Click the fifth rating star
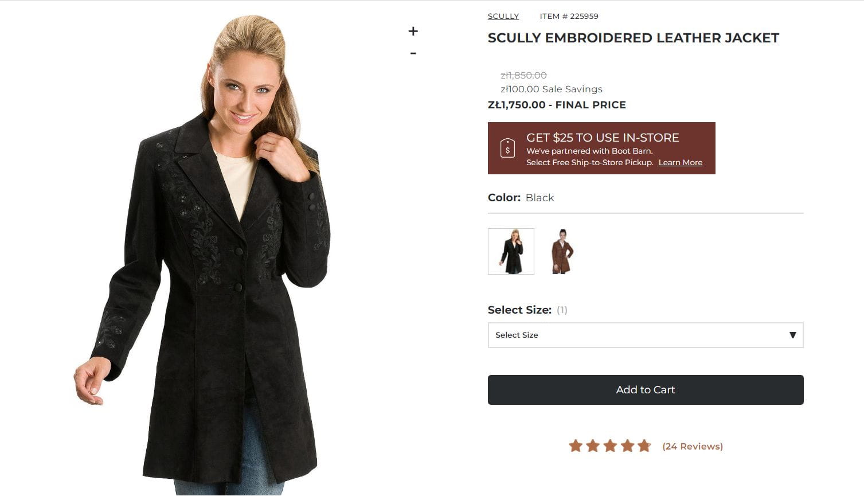The image size is (864, 504). (644, 446)
